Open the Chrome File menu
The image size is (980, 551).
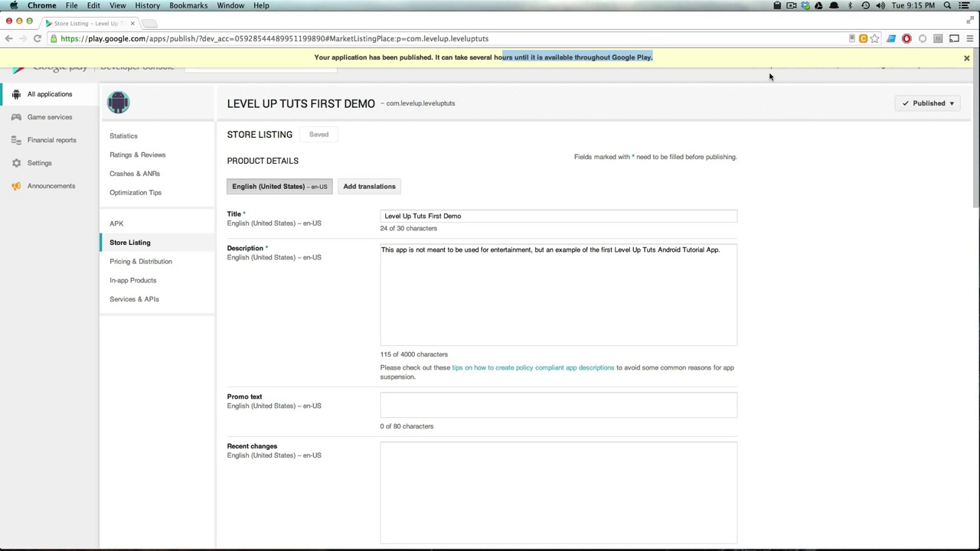tap(71, 5)
